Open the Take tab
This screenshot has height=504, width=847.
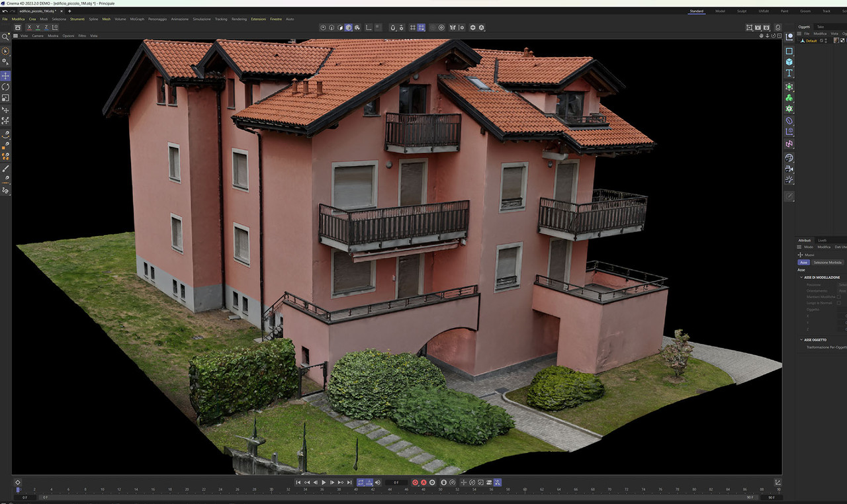[821, 26]
